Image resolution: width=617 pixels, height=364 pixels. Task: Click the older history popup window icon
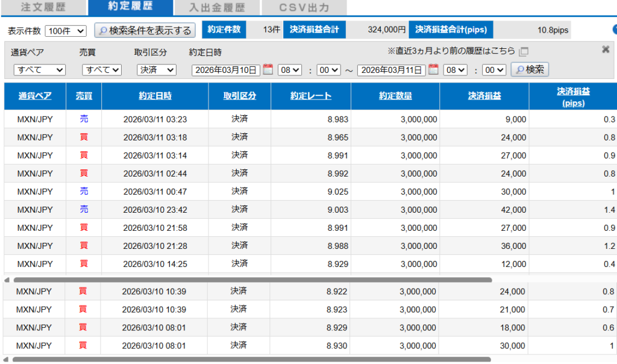524,52
